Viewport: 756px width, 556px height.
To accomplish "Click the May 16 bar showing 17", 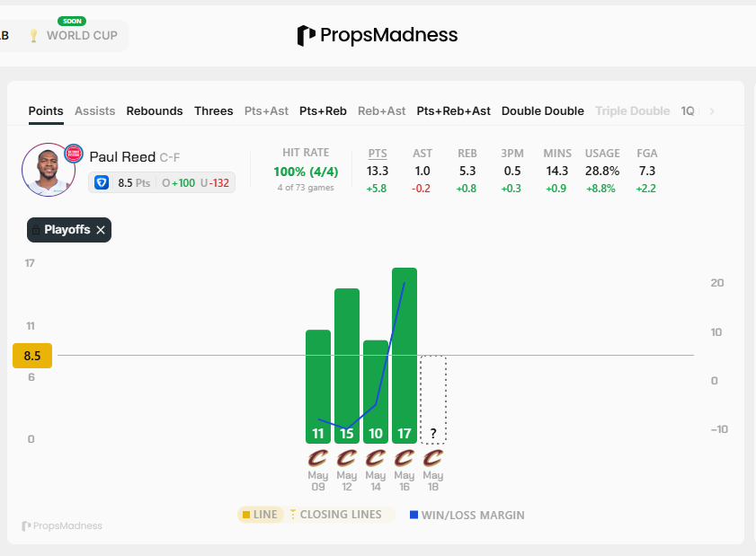I will click(405, 356).
